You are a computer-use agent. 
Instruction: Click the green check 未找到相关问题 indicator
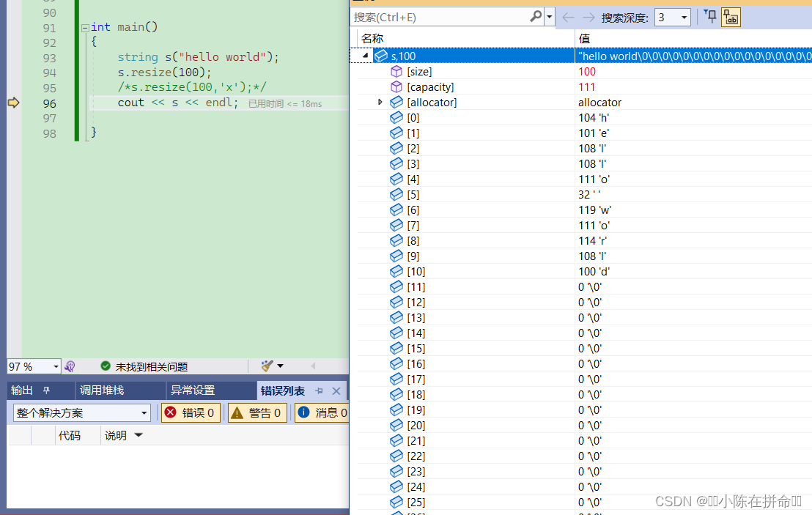144,366
